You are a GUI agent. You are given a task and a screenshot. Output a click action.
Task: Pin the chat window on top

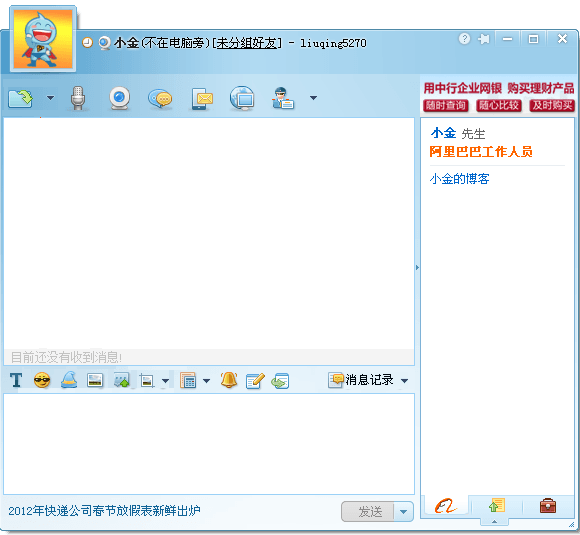pos(483,39)
